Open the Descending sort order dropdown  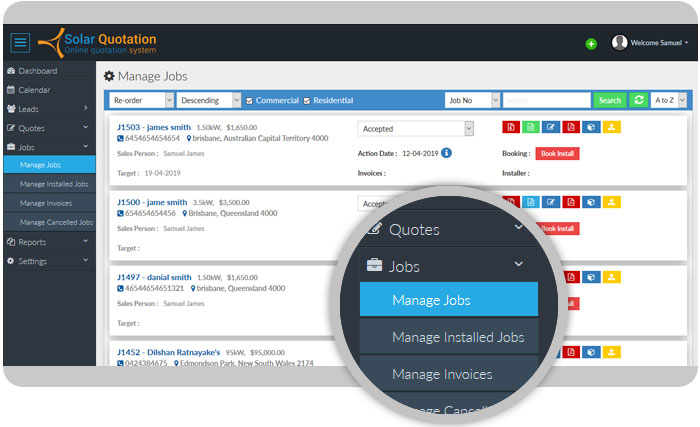pos(209,100)
